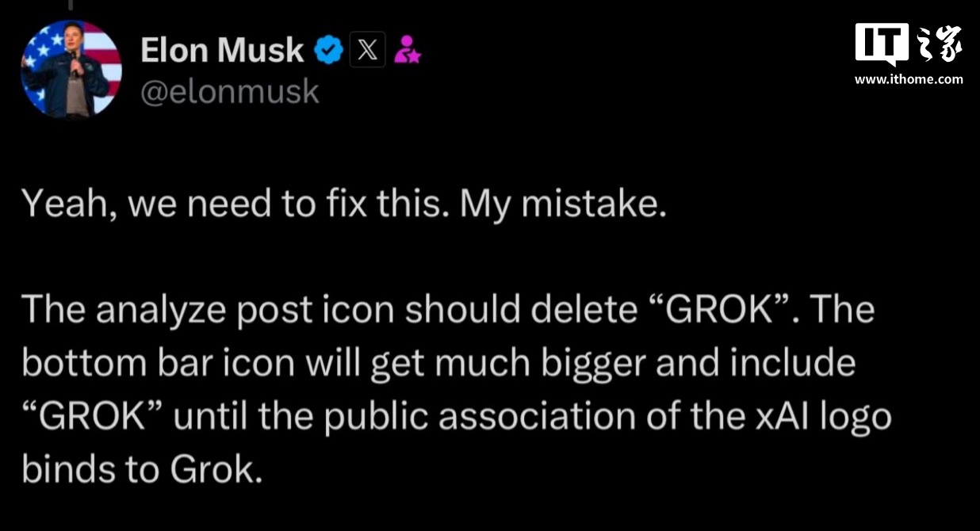Click the thread connector line above avatar
The height and width of the screenshot is (531, 980).
[71, 5]
